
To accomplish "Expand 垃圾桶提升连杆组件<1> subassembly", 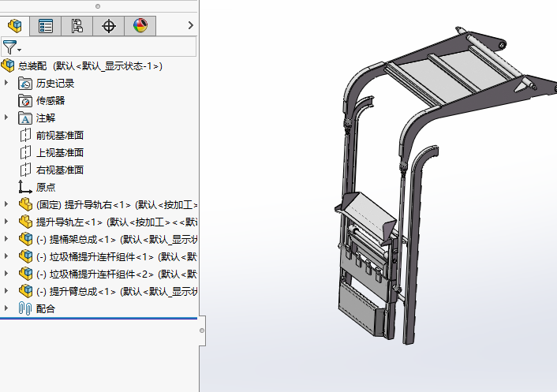I will [x=6, y=256].
